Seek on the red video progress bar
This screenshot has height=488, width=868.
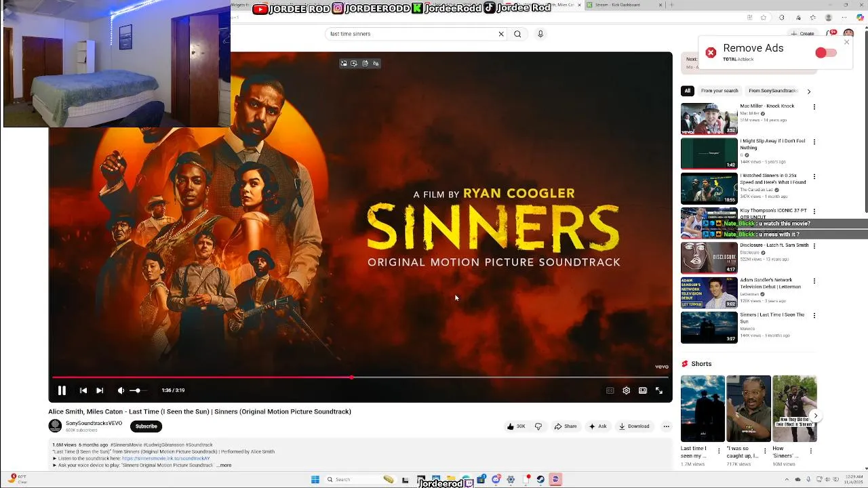(360, 377)
